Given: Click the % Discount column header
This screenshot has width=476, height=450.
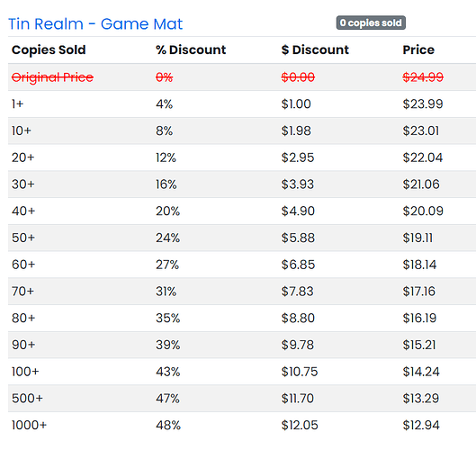Looking at the screenshot, I should pos(191,49).
